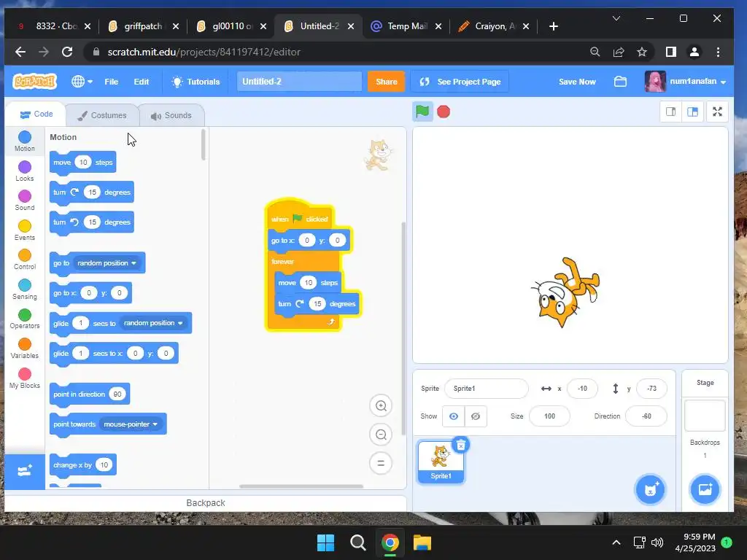
Task: Click the workspace horizontal scrollbar
Action: point(301,486)
